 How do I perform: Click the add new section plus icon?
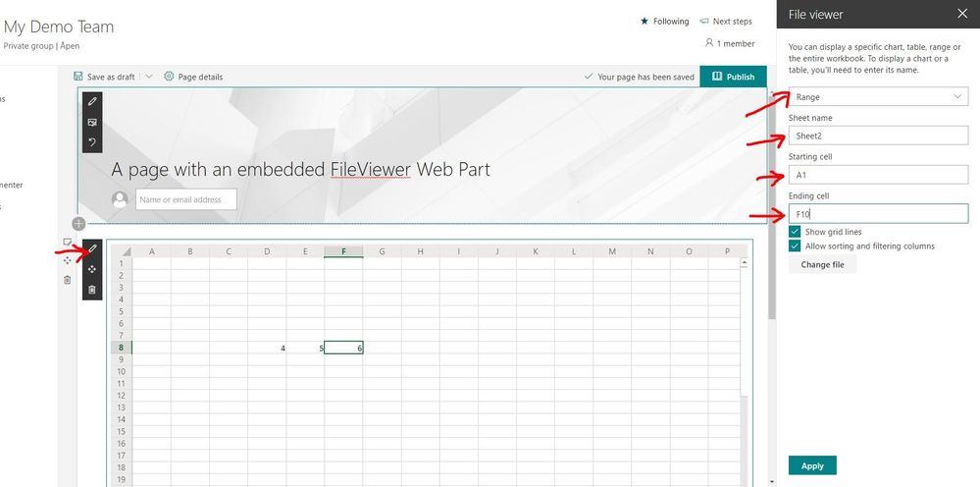tap(78, 223)
